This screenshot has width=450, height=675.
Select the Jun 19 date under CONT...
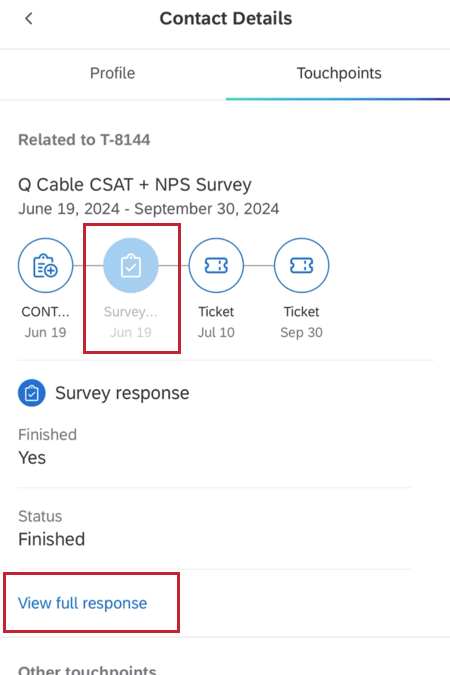tap(45, 332)
